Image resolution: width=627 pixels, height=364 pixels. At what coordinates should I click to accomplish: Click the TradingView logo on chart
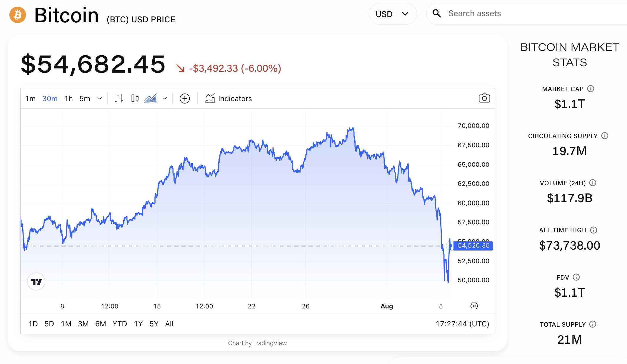[x=36, y=282]
